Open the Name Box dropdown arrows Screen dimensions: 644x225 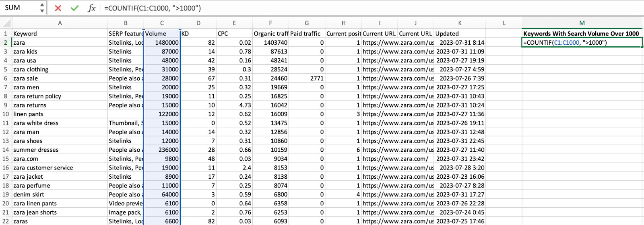click(x=42, y=8)
